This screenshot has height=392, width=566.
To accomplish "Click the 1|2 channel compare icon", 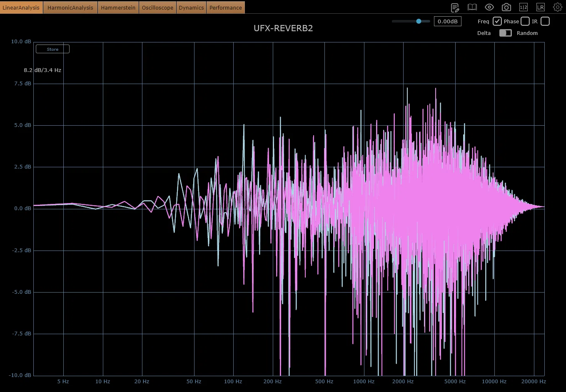I will (523, 7).
